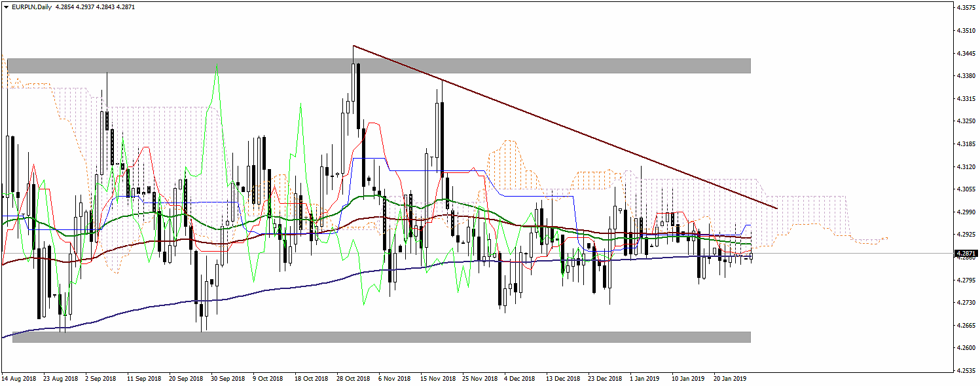This screenshot has height=386, width=980.
Task: Click the 23 Aug 2018 date label
Action: (x=61, y=379)
